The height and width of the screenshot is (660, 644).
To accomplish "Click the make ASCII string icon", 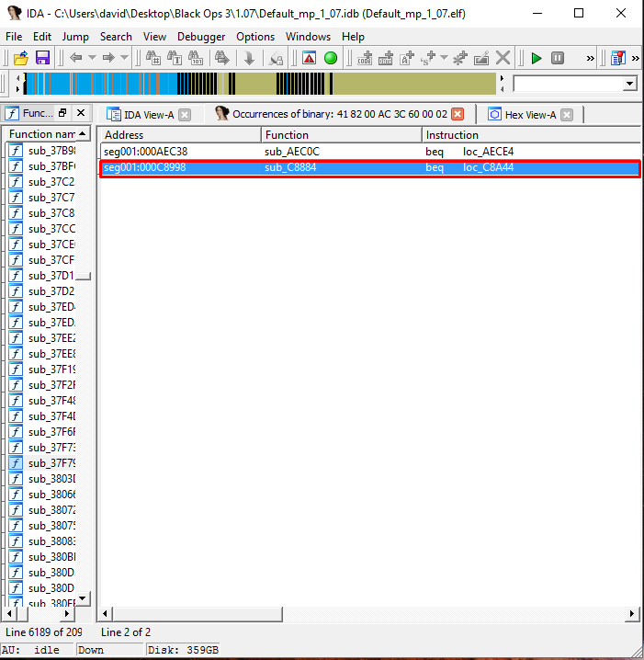I will pyautogui.click(x=407, y=58).
